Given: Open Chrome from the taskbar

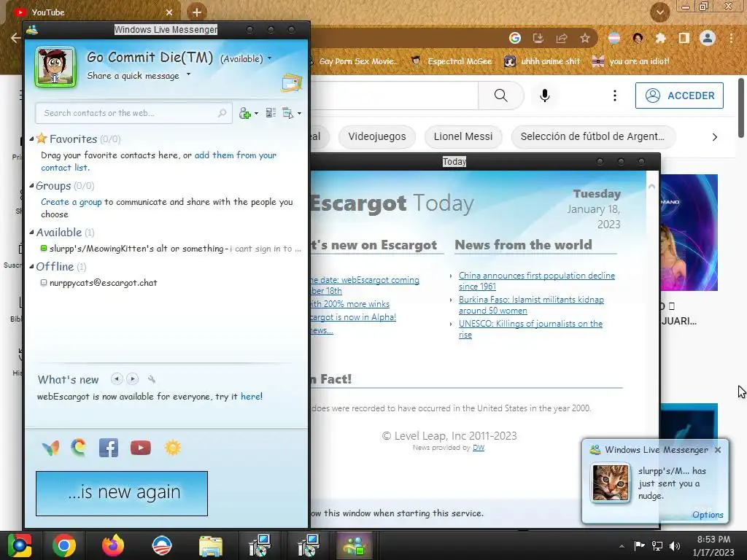Looking at the screenshot, I should 64,545.
